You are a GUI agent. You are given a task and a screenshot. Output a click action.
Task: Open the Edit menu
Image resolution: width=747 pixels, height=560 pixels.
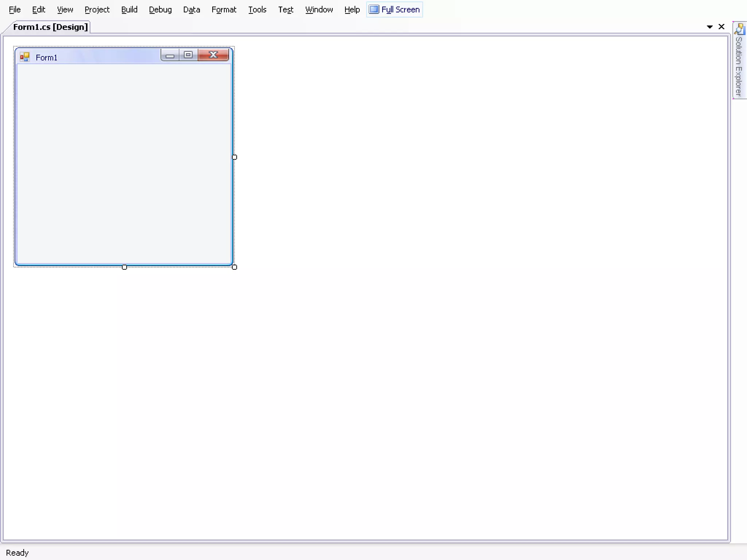click(39, 9)
